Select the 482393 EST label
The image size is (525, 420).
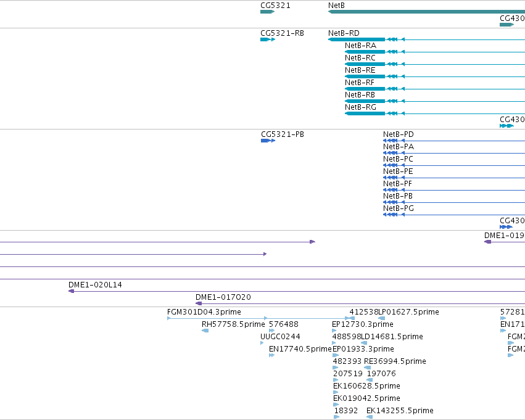tap(347, 361)
